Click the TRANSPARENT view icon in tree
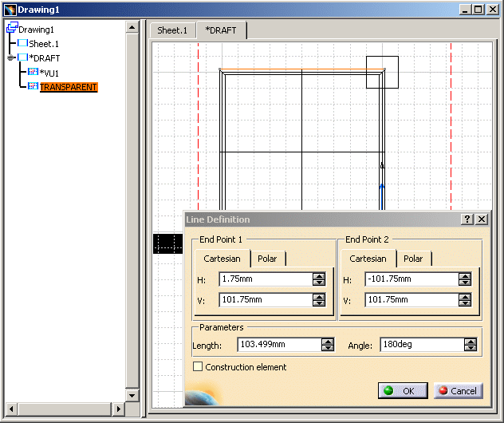 click(33, 87)
